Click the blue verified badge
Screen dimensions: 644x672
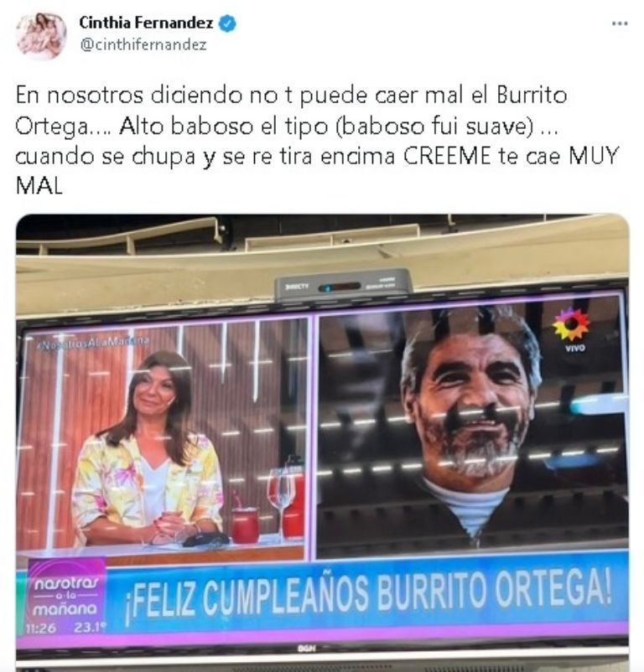[x=227, y=23]
